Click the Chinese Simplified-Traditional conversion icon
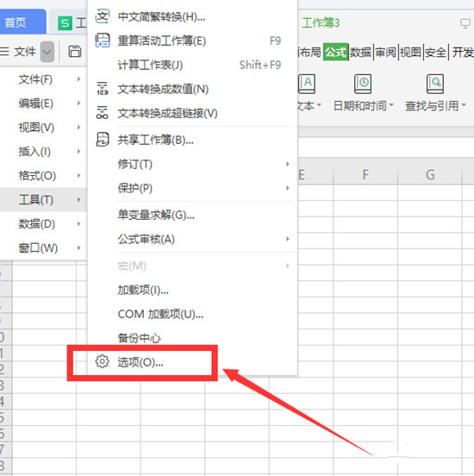The width and height of the screenshot is (474, 476). tap(103, 16)
